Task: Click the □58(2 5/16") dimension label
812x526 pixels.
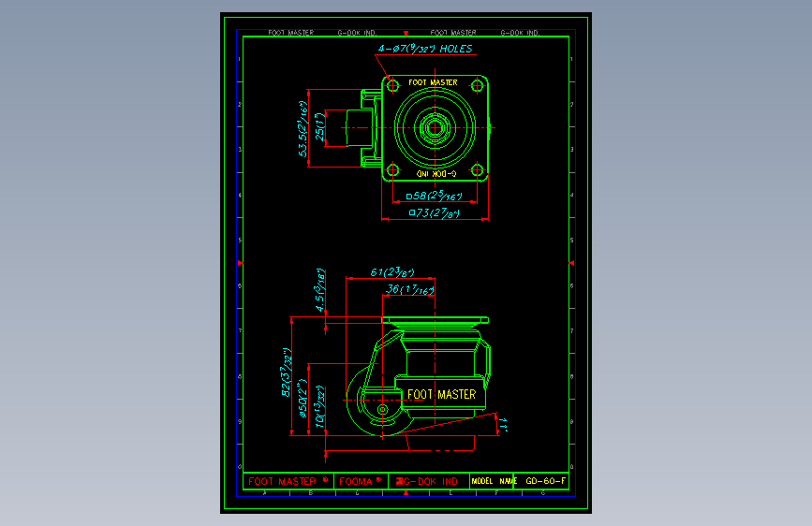Action: [x=434, y=196]
